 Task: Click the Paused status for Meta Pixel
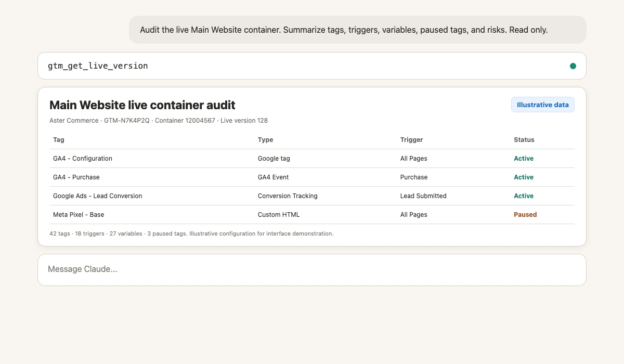coord(525,215)
